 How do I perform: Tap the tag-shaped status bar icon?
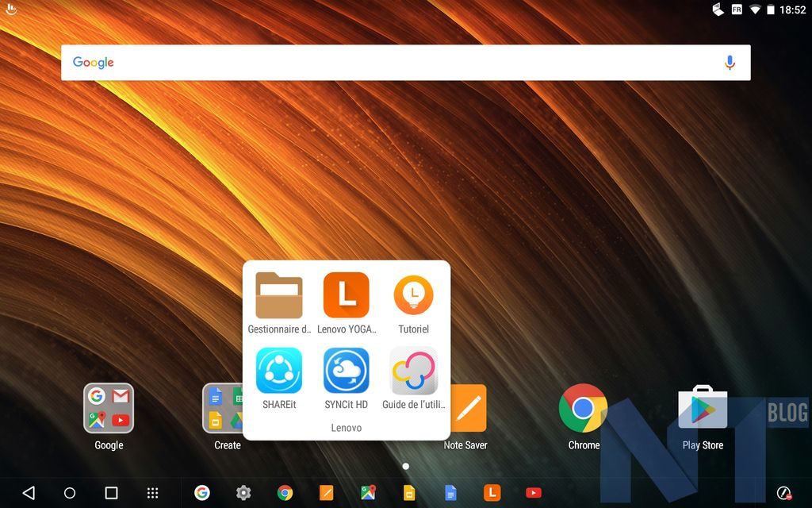pyautogui.click(x=718, y=10)
